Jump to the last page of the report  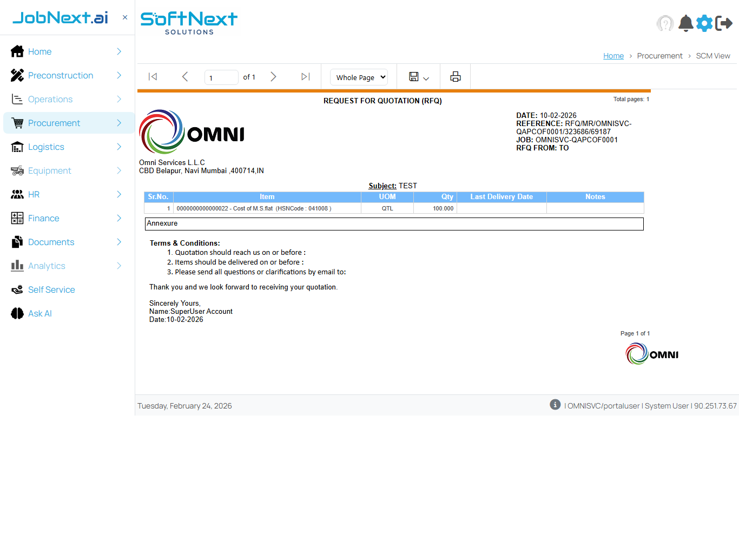click(x=305, y=76)
